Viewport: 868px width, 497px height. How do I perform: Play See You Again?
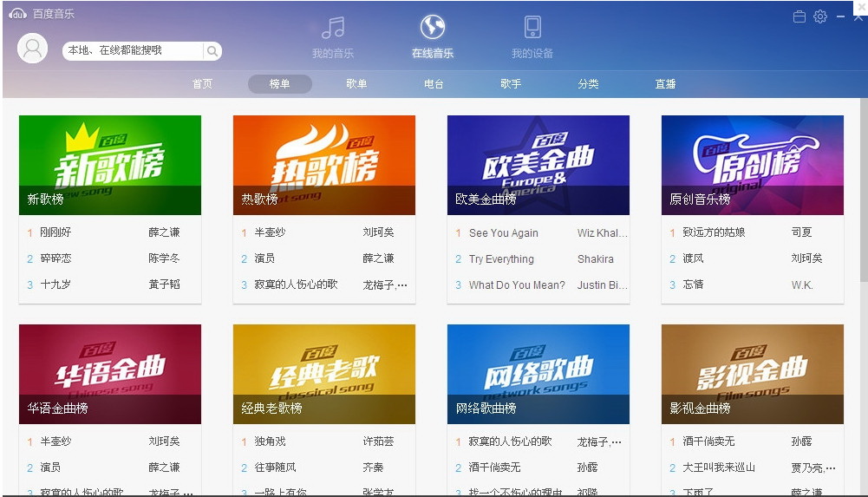point(503,233)
